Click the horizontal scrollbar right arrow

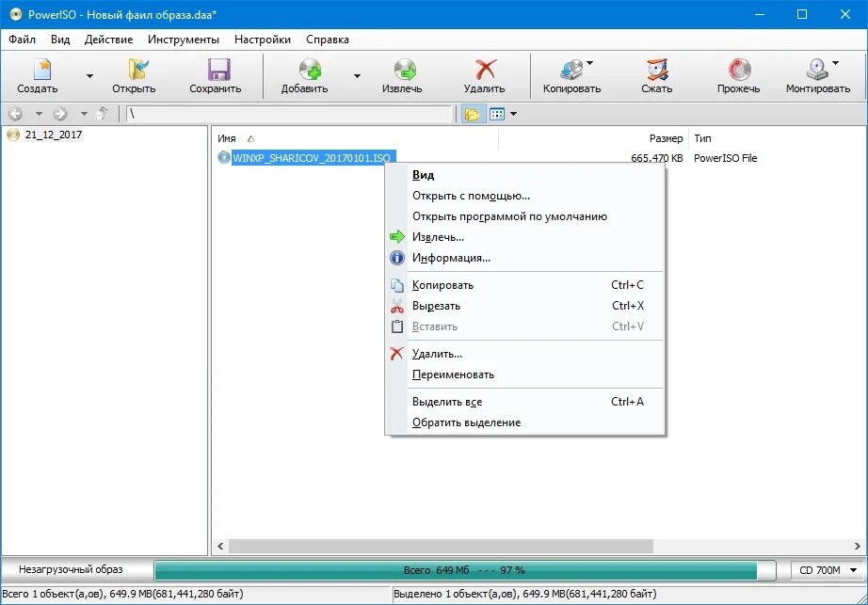(858, 547)
